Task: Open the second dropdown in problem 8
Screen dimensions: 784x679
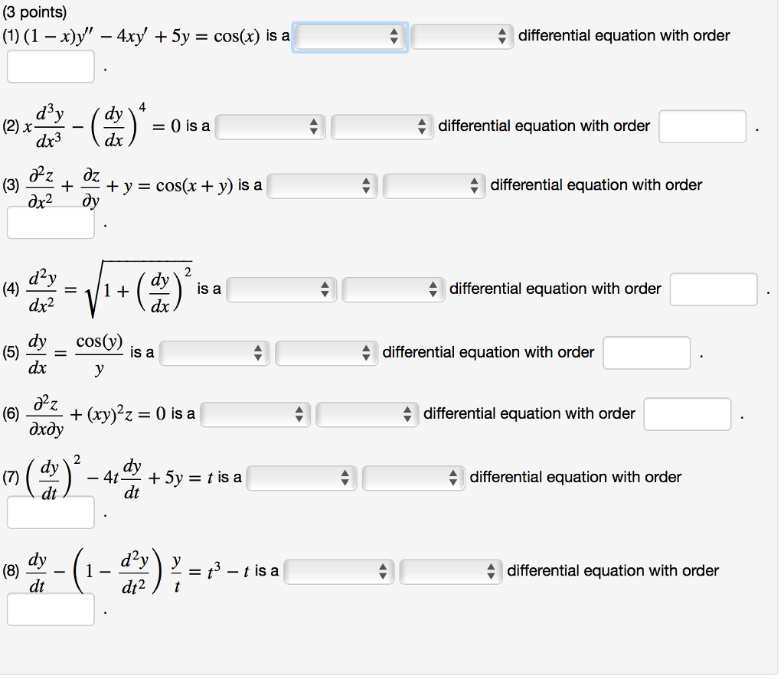Action: (x=451, y=570)
